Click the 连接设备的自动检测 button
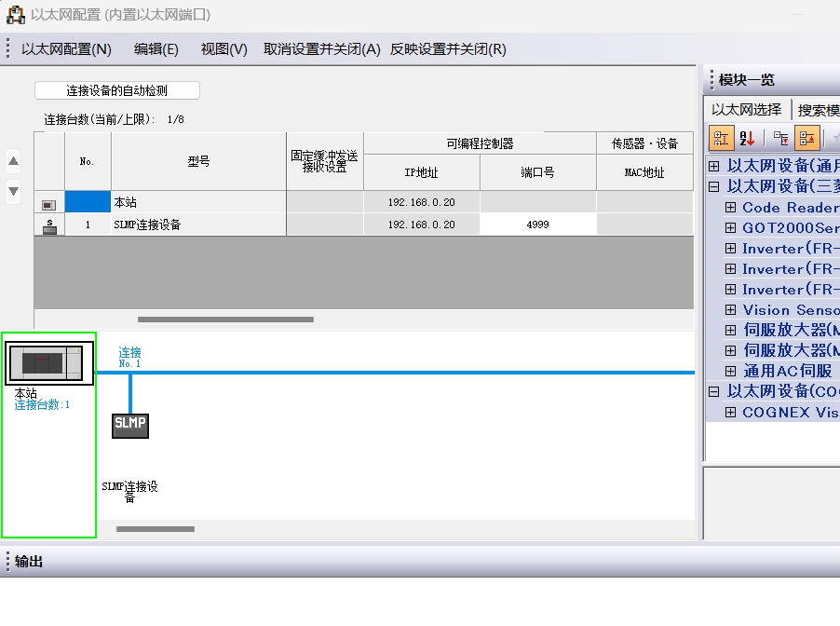Image resolution: width=840 pixels, height=626 pixels. pyautogui.click(x=117, y=90)
